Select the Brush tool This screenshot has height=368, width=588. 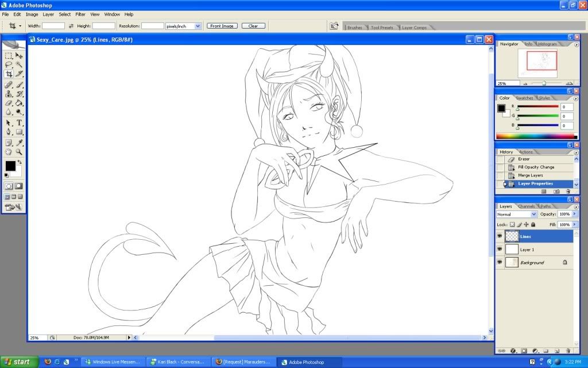point(19,85)
